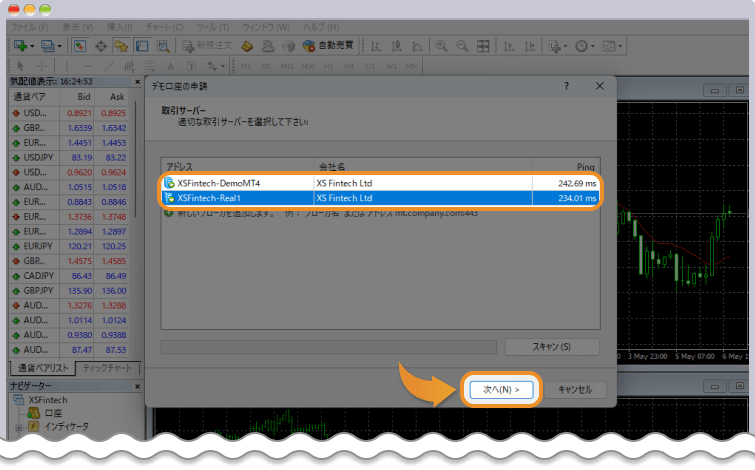Expand the インディケータ tree node
This screenshot has height=470, width=755.
(18, 427)
